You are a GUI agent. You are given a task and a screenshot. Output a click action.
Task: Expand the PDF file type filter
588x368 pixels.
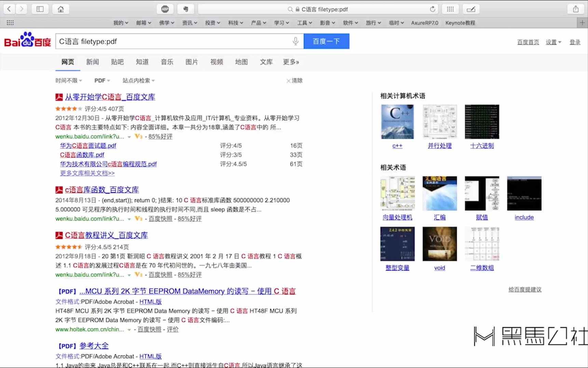click(x=102, y=81)
